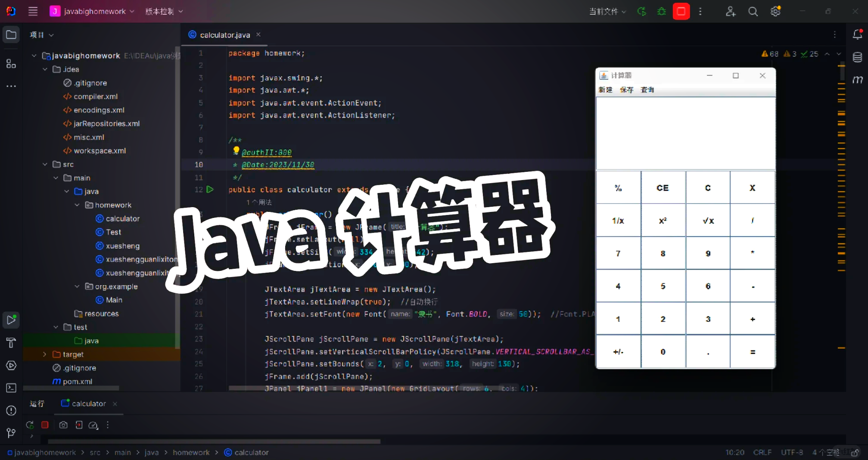868x460 pixels.
Task: Collapse the javabighomework root folder
Action: [x=34, y=56]
